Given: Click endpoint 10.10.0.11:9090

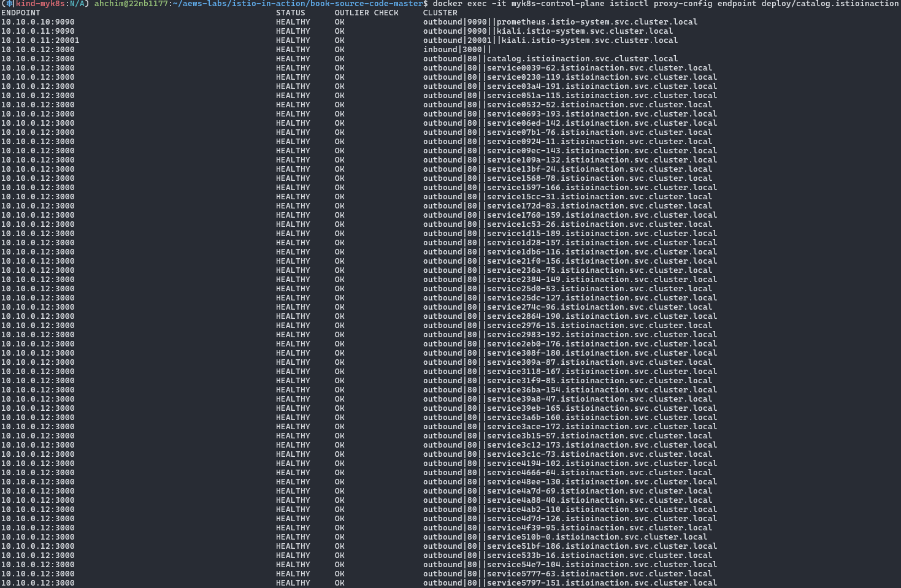Looking at the screenshot, I should point(37,31).
